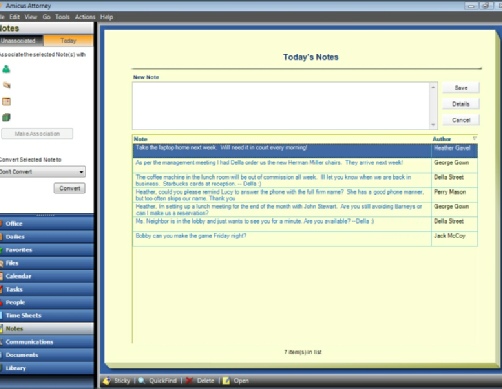Open the Communications module

[47, 342]
